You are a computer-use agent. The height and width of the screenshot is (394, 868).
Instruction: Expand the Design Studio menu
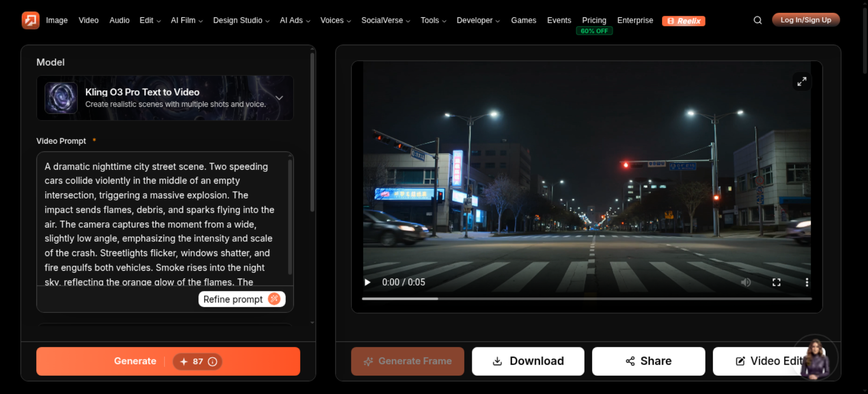[241, 20]
